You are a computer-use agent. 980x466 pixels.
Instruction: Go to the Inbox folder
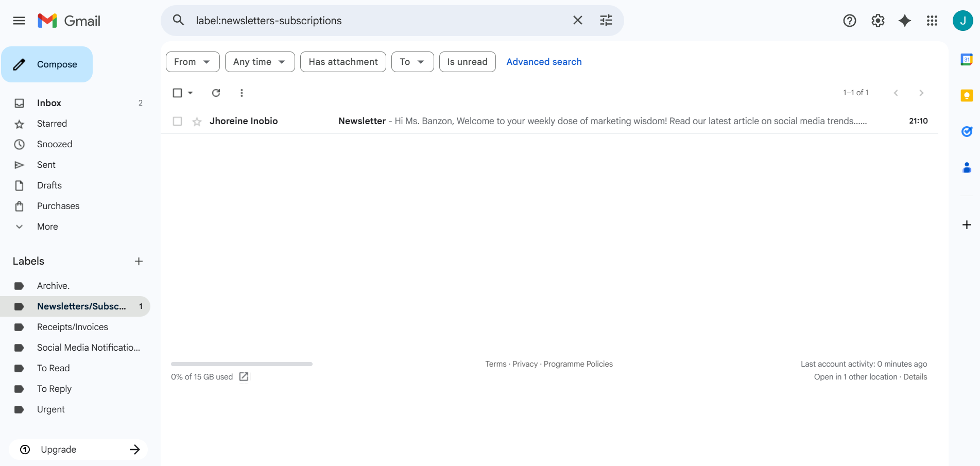coord(49,103)
